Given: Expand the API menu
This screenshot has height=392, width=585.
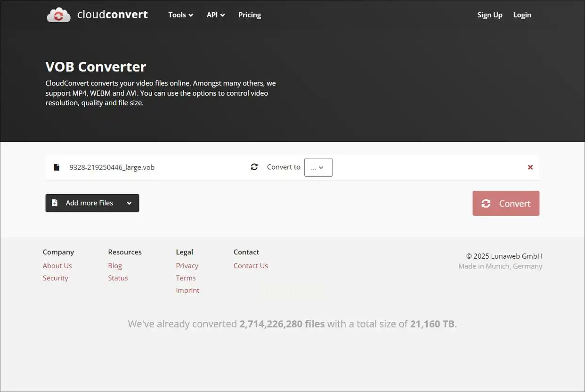Looking at the screenshot, I should point(216,15).
